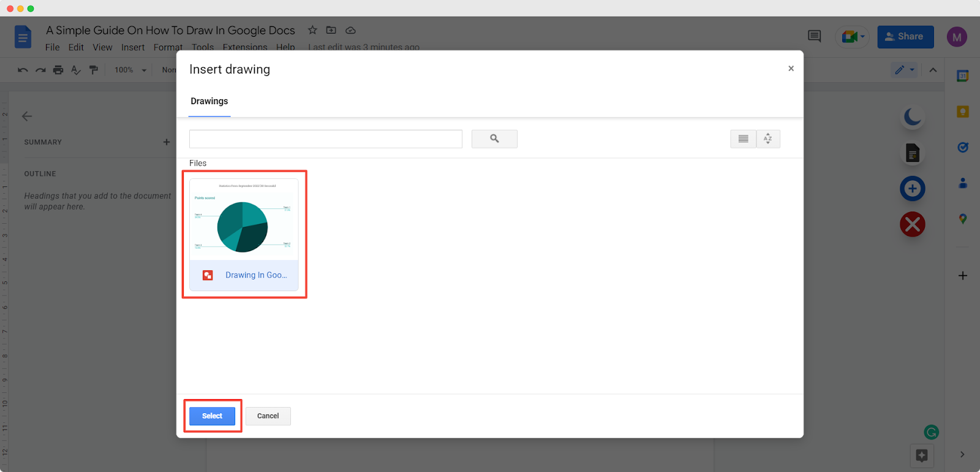The height and width of the screenshot is (472, 980).
Task: Open the File menu
Action: (53, 47)
